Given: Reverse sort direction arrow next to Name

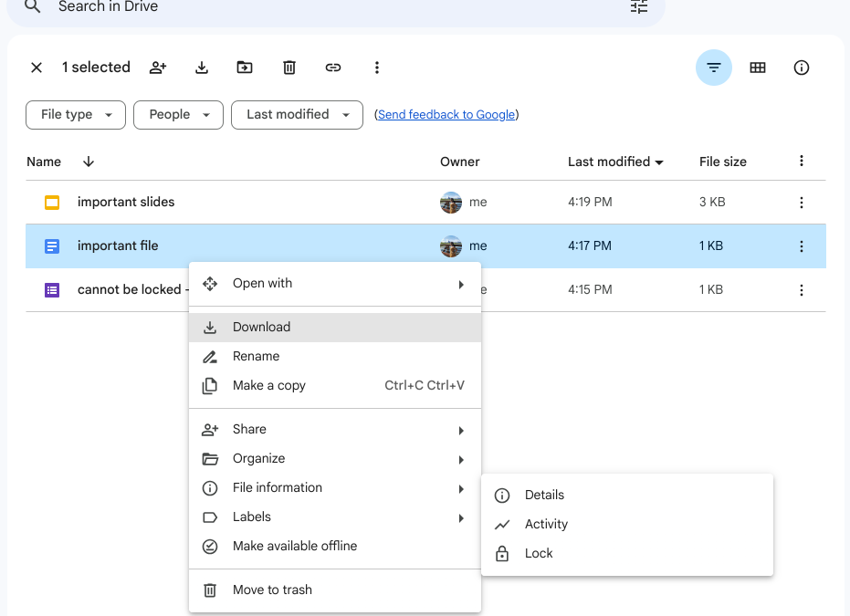Looking at the screenshot, I should [89, 162].
